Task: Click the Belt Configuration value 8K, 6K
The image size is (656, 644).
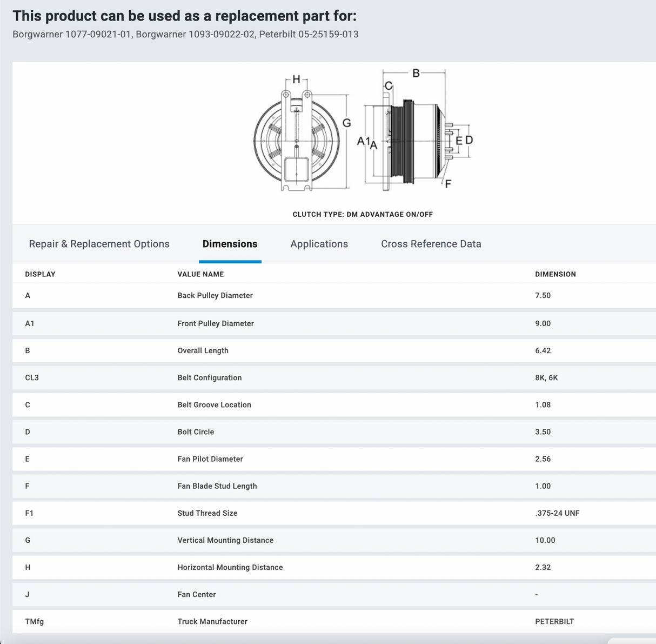Action: click(x=546, y=377)
